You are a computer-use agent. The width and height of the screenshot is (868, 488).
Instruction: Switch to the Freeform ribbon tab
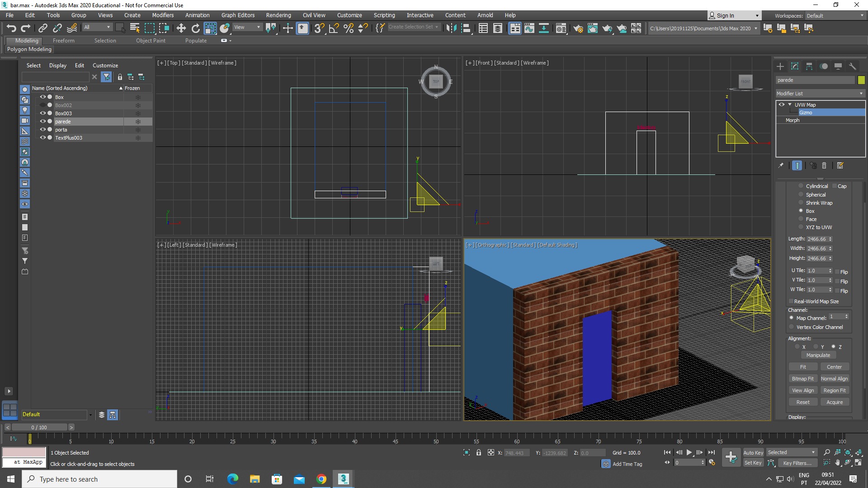(64, 41)
